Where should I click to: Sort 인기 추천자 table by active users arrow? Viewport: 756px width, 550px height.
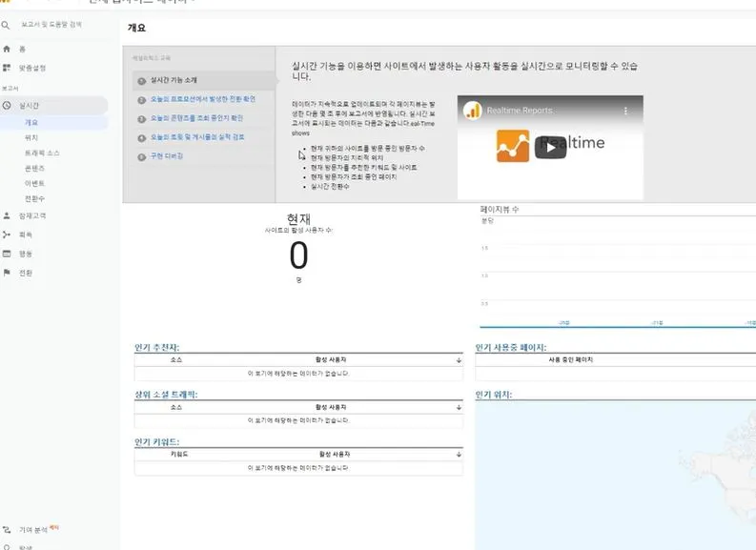(x=459, y=360)
